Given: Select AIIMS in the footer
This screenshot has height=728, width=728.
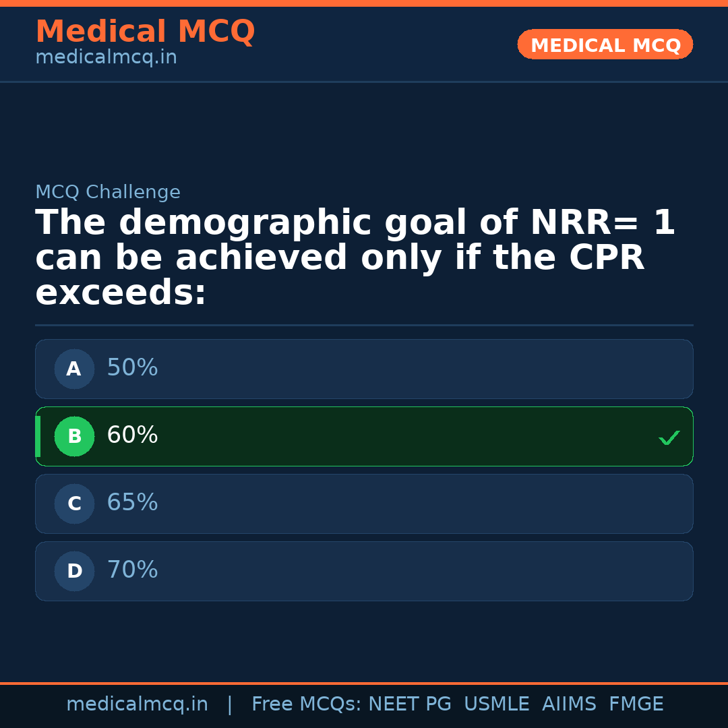Looking at the screenshot, I should pos(569,704).
